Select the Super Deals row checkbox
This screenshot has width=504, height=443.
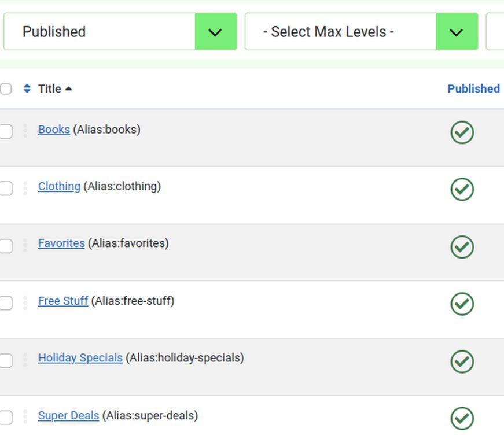(x=6, y=418)
